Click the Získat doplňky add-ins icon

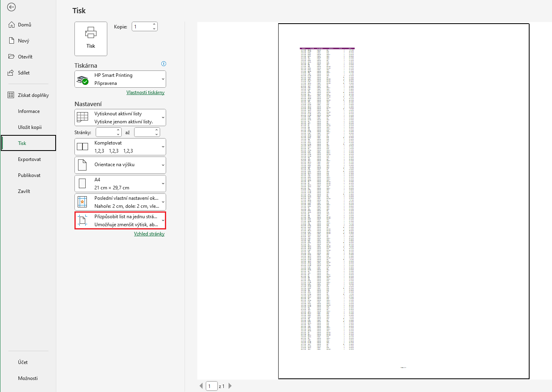pos(11,95)
